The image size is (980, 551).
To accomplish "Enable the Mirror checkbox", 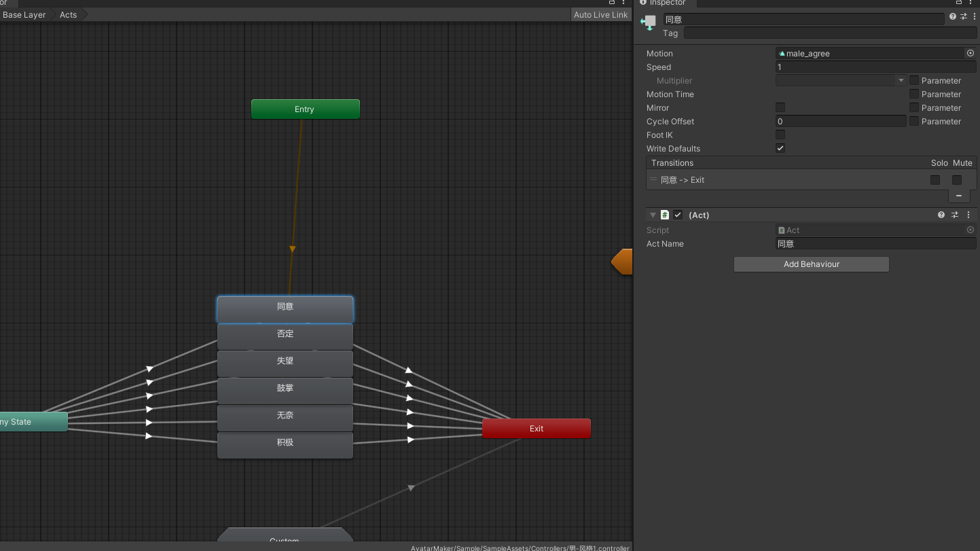I will click(x=780, y=107).
